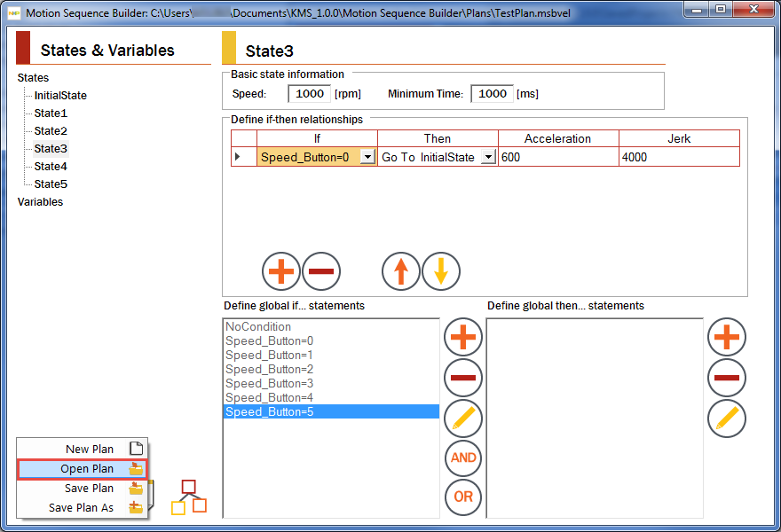Click the New Plan page icon
The width and height of the screenshot is (781, 532).
click(x=136, y=449)
